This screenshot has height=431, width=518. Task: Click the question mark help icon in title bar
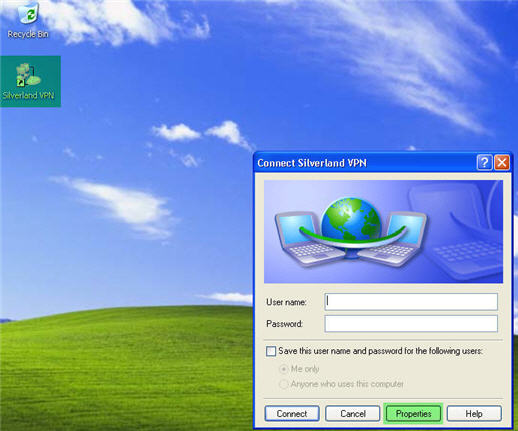coord(484,163)
